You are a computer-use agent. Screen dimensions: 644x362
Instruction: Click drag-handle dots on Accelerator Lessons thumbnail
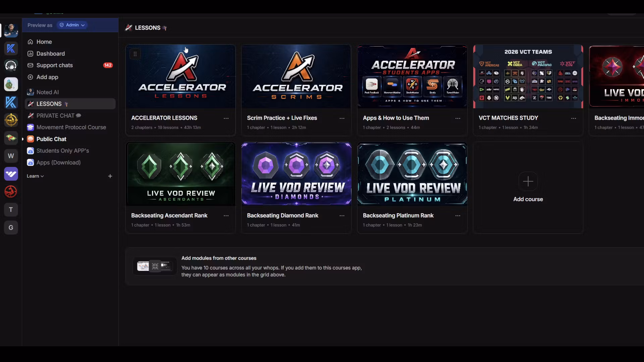135,54
